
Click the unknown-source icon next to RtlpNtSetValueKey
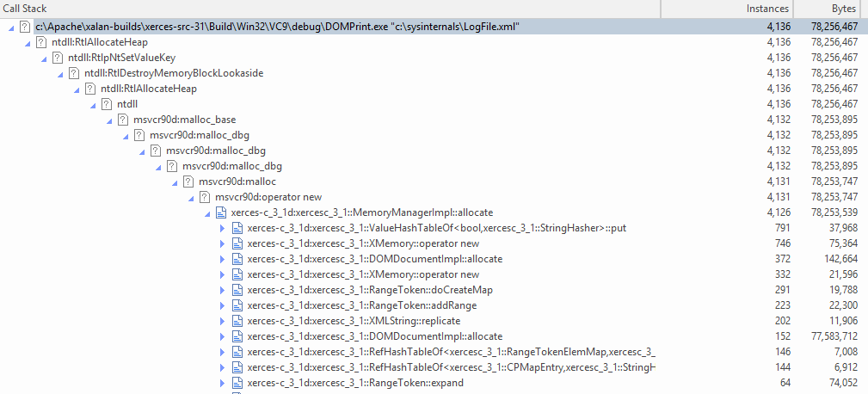point(58,58)
